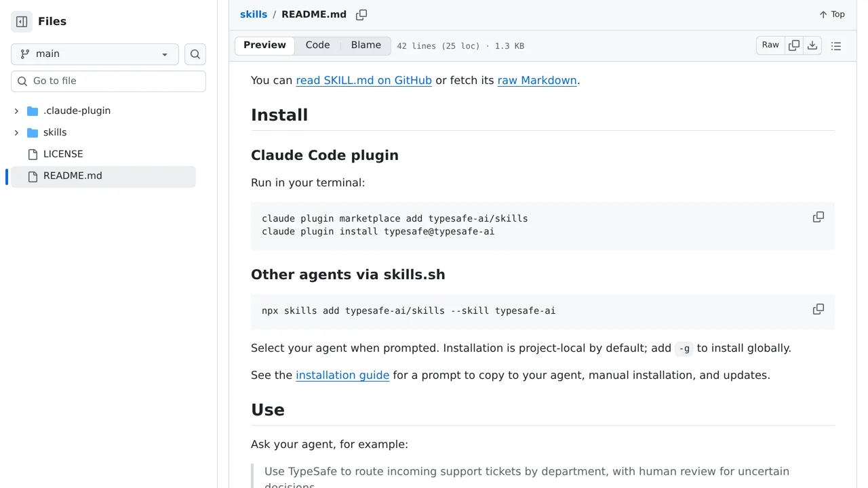The width and height of the screenshot is (868, 488).
Task: Go to skills breadcrumb link
Action: coord(254,14)
